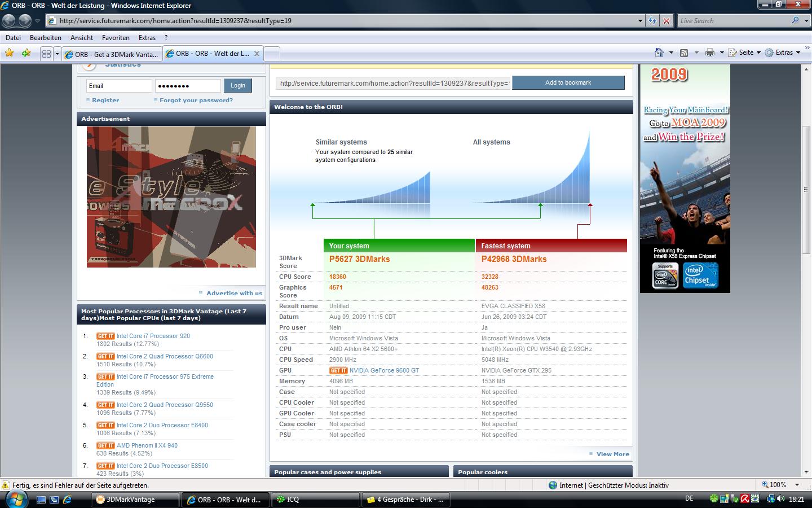Click the GET IT badge for Q6600

(105, 356)
